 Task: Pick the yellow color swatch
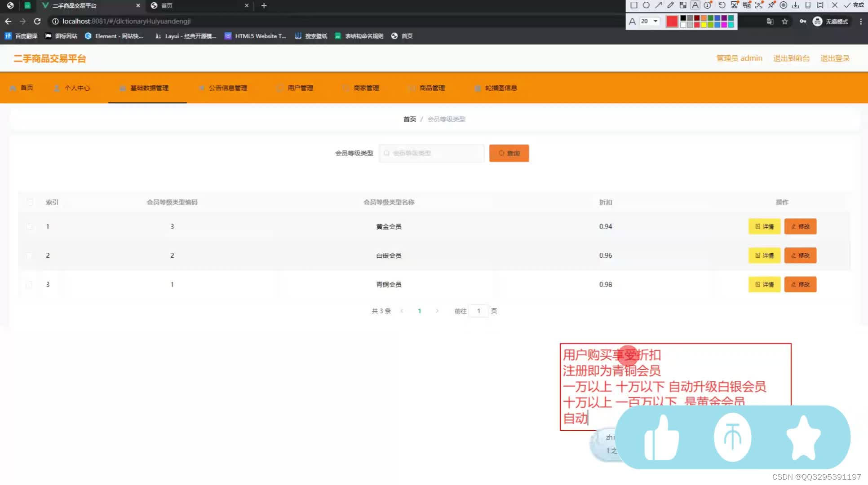tap(704, 25)
